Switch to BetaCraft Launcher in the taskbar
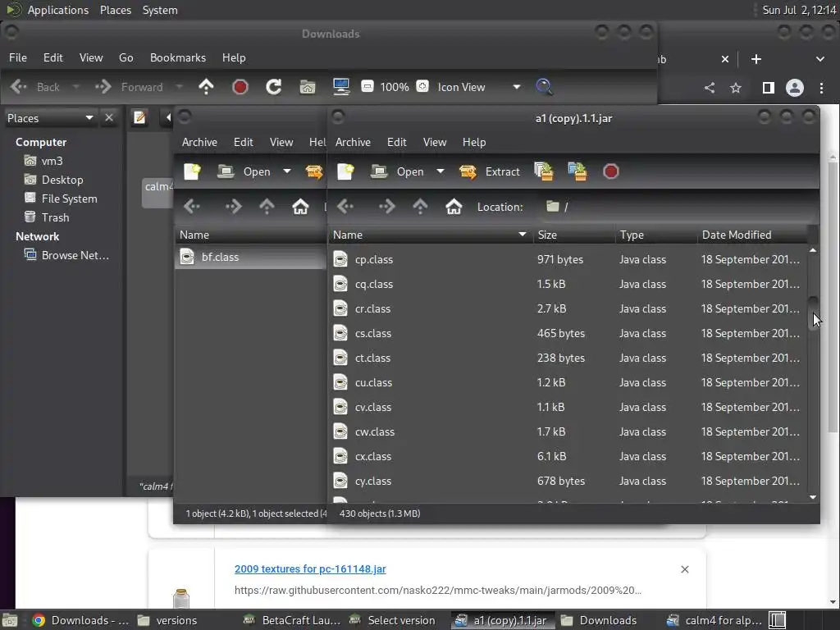Screen dimensions: 840x630 click(x=292, y=620)
